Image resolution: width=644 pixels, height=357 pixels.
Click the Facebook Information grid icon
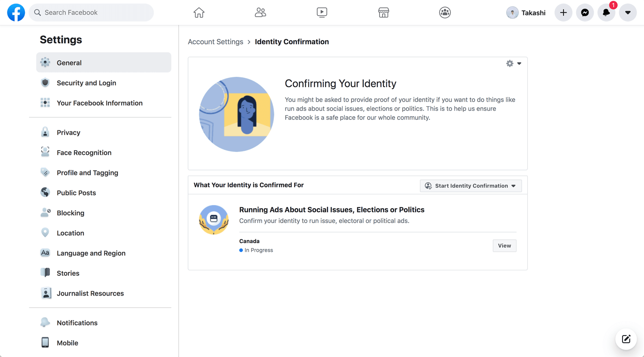[x=45, y=103]
